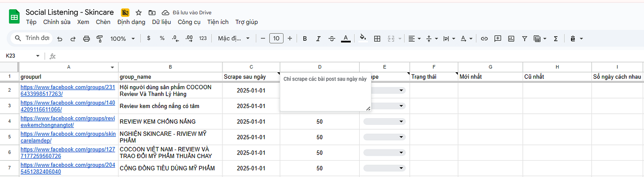The image size is (644, 177).
Task: Format selection as currency
Action: pos(149,38)
